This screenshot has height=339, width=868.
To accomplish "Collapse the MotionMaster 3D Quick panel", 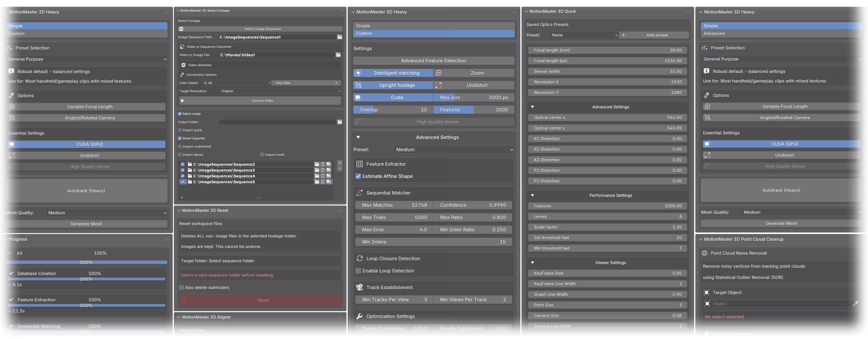I will pyautogui.click(x=526, y=11).
